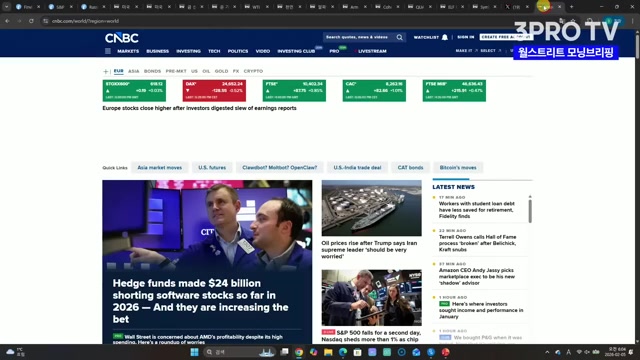
Task: Open the FTSE MIB quote card
Action: 454,91
